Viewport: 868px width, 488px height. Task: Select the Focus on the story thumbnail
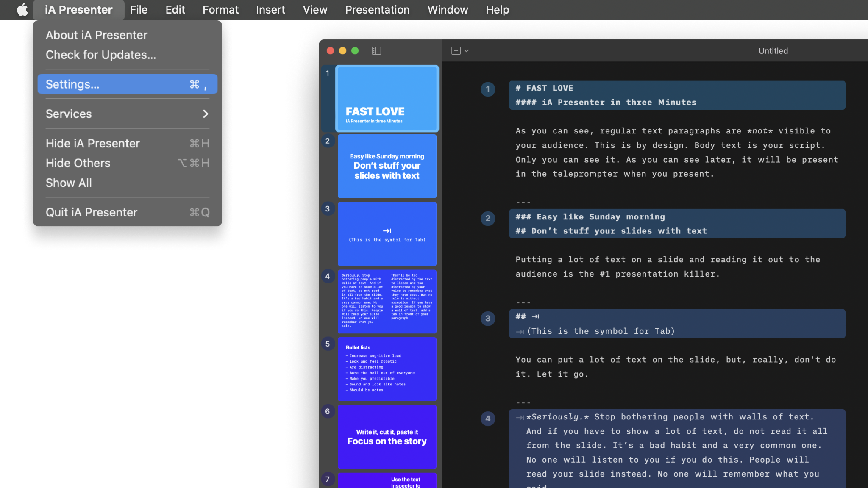(387, 437)
